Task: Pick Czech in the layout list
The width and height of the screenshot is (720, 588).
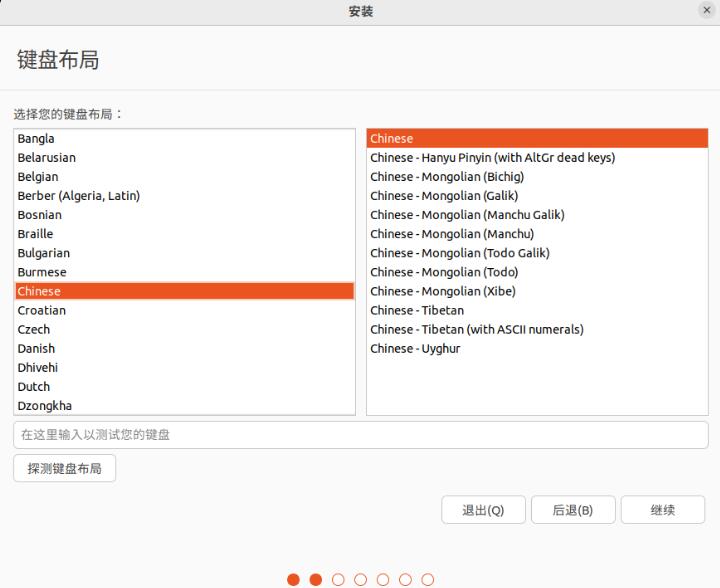Action: click(33, 329)
